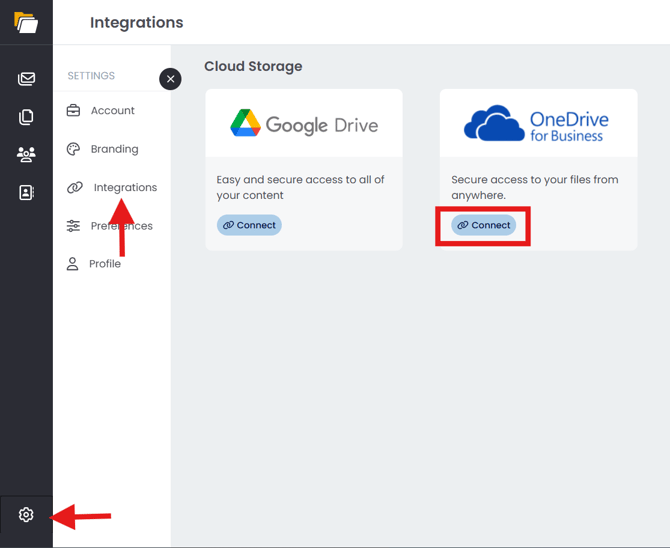Open the Branding settings page
Viewport: 670px width, 548px height.
(x=115, y=149)
